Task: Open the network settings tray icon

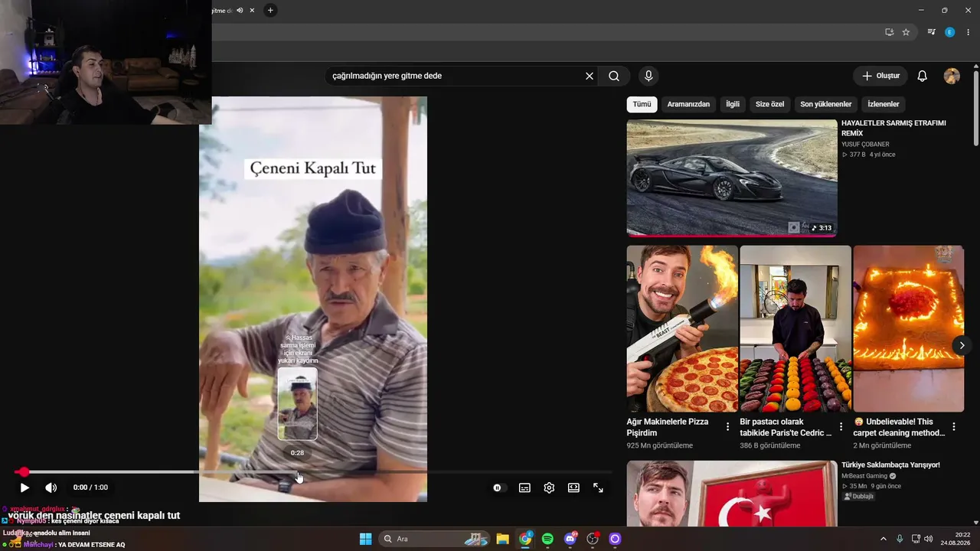Action: [x=916, y=539]
